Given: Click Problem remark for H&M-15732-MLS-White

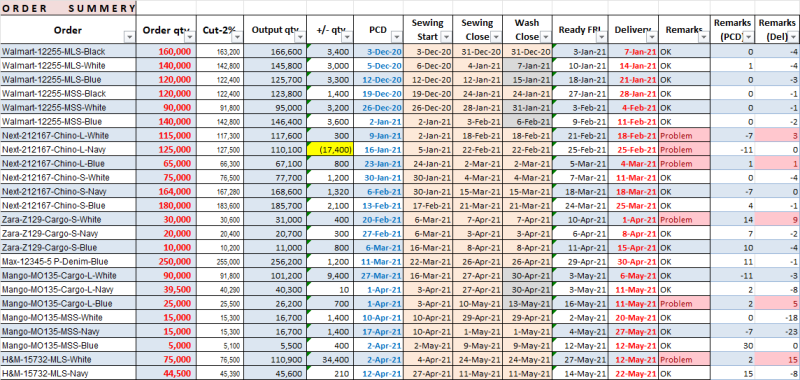Looking at the screenshot, I should point(684,360).
